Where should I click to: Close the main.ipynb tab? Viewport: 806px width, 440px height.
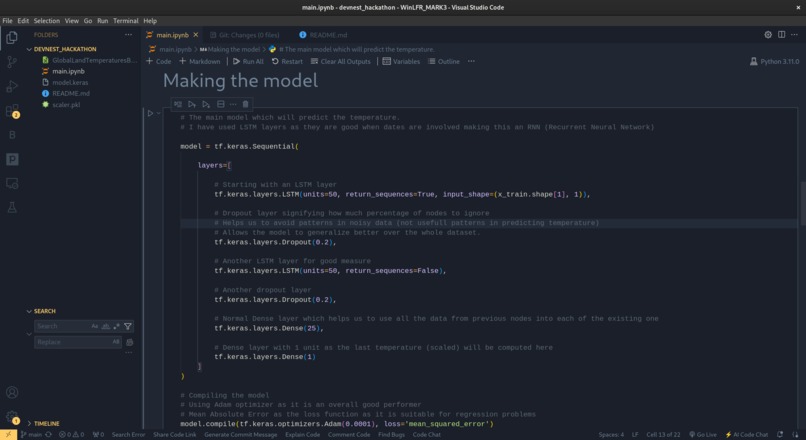[x=196, y=35]
